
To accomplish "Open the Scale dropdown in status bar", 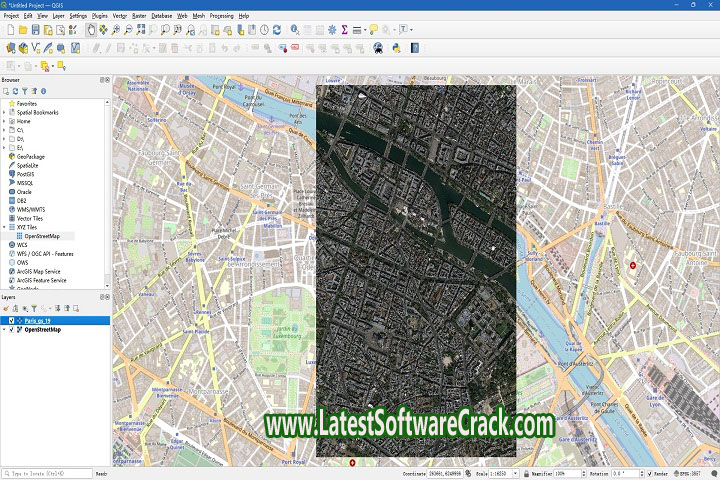I will click(515, 474).
